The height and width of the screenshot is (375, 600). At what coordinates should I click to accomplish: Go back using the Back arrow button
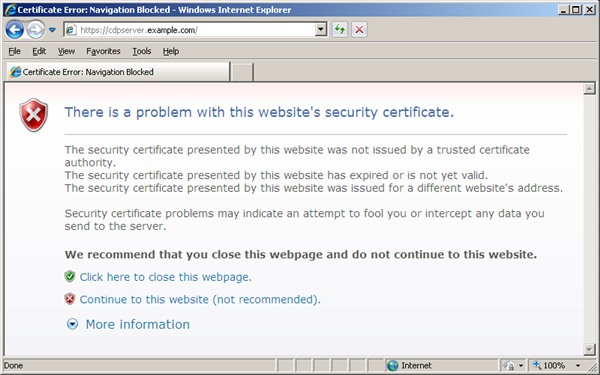pos(15,29)
